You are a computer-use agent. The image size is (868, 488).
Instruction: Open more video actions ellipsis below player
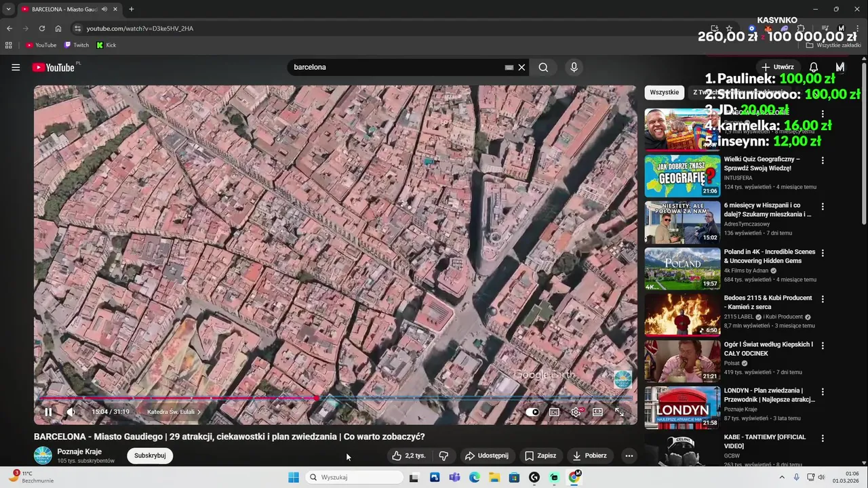pos(629,455)
